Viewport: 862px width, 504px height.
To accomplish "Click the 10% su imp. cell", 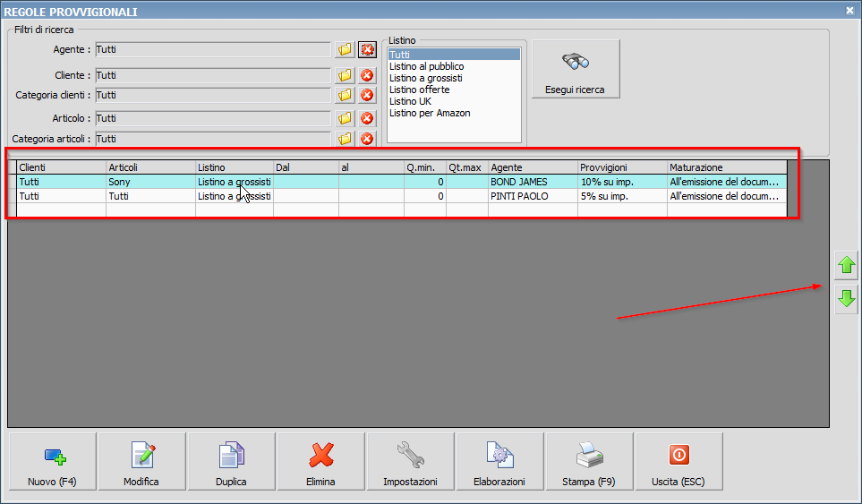I will tap(623, 182).
